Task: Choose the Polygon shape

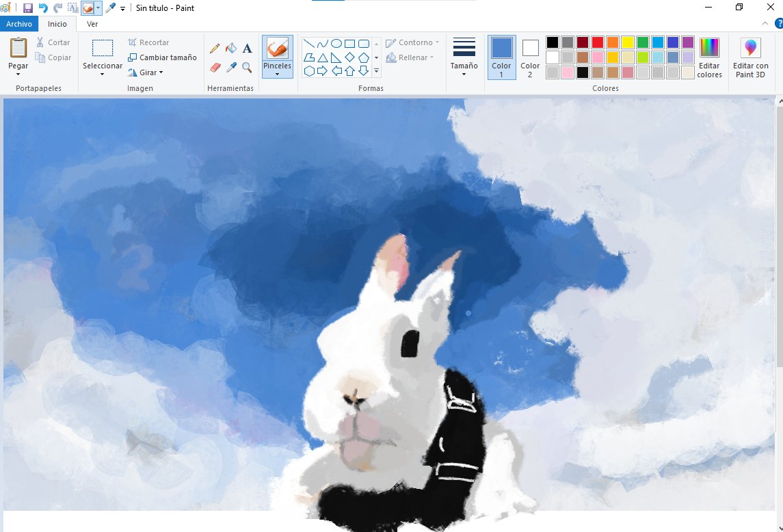Action: 309,57
